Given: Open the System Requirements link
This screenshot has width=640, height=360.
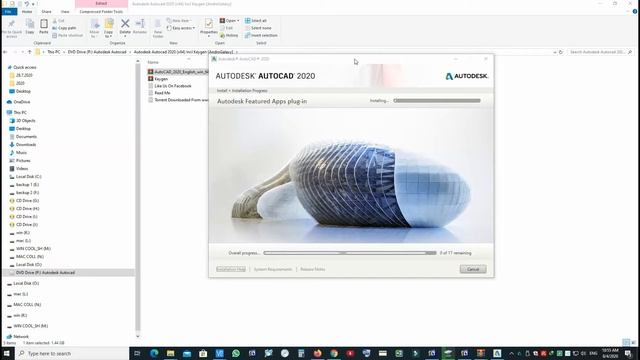Looking at the screenshot, I should coord(273,269).
